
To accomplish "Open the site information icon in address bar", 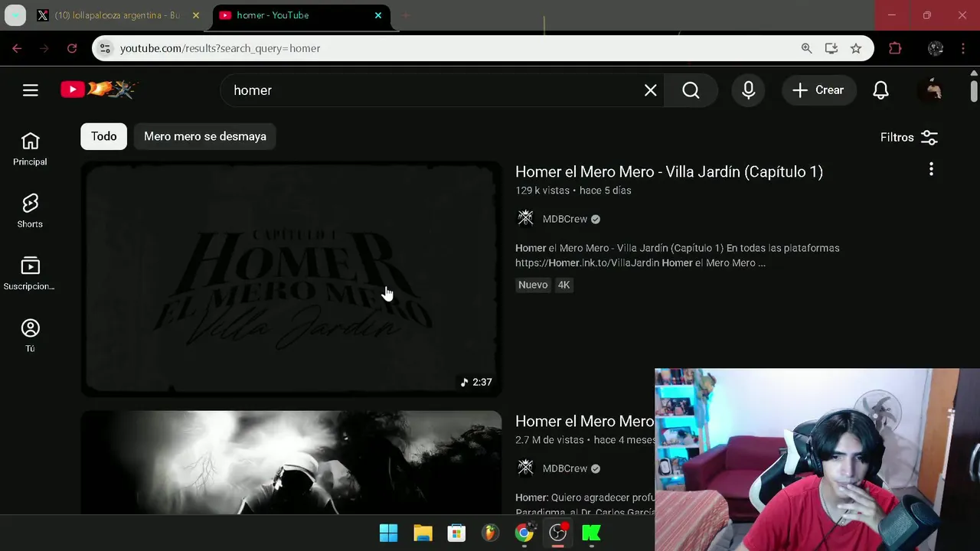I will tap(106, 48).
